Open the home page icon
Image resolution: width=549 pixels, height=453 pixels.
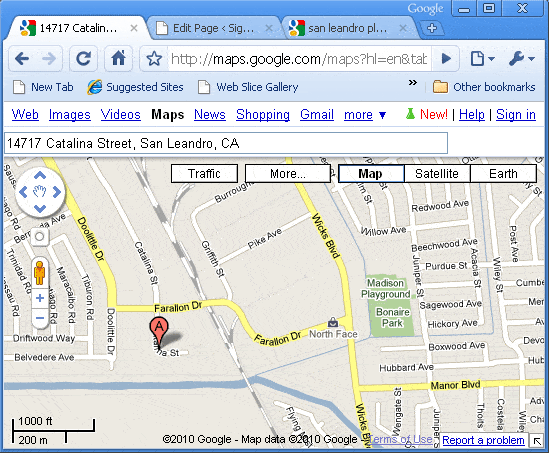(118, 58)
